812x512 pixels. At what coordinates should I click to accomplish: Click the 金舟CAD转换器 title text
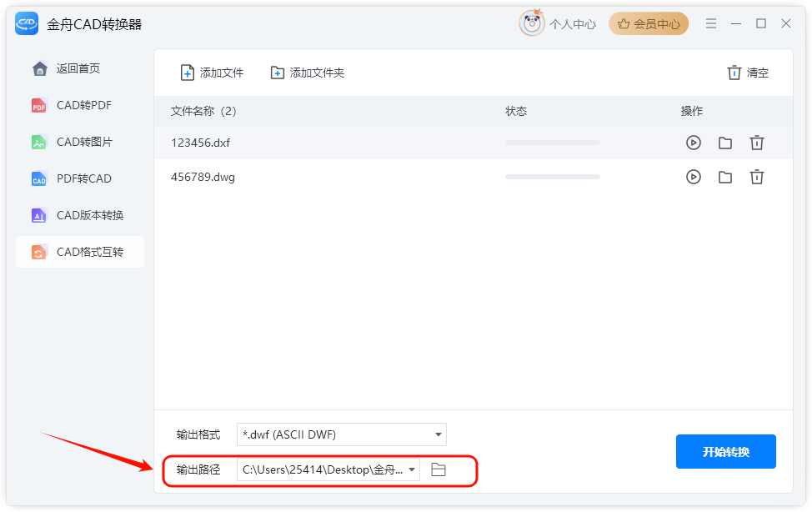click(94, 24)
